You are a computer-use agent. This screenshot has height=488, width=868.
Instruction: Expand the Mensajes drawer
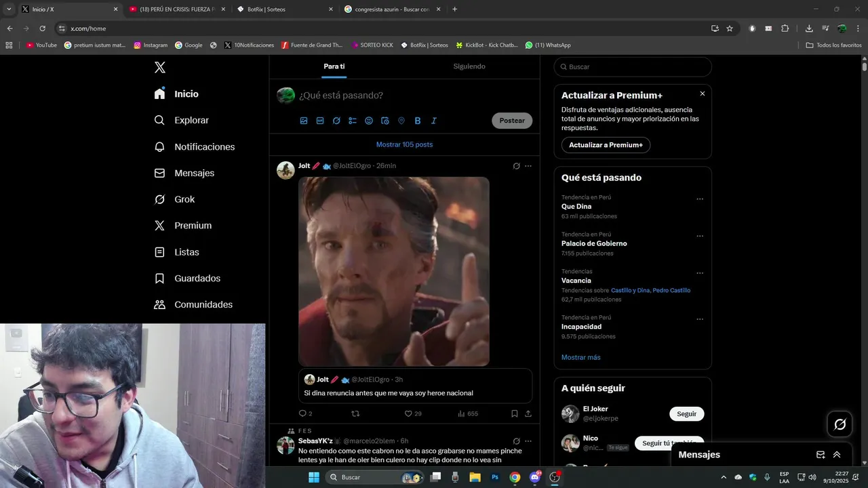click(837, 455)
